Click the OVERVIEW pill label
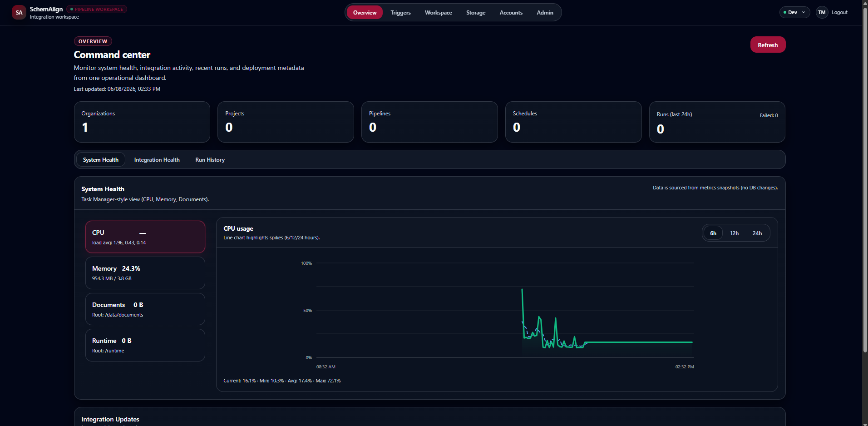The image size is (868, 426). click(x=93, y=41)
